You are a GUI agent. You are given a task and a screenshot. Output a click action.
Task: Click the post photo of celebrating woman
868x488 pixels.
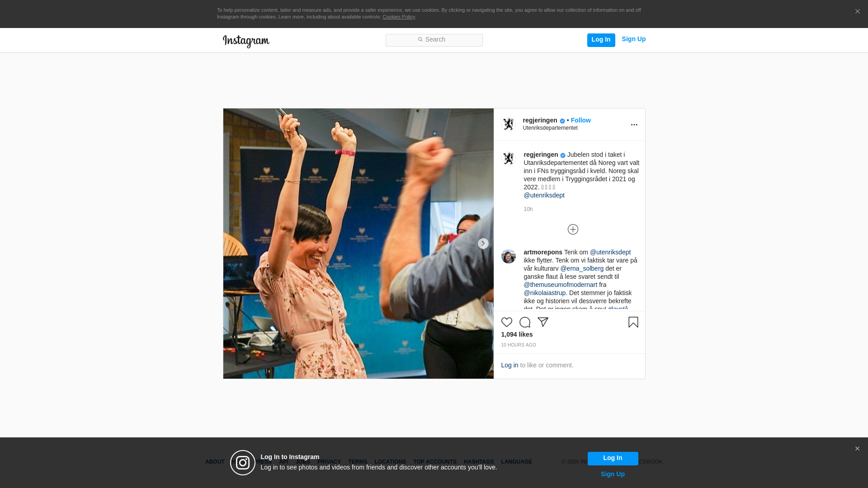click(x=359, y=244)
